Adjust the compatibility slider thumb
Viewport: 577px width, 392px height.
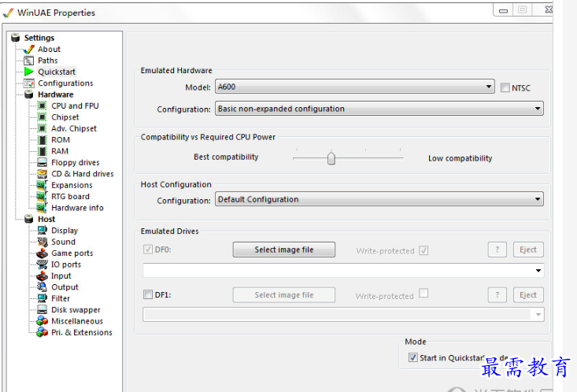[331, 158]
